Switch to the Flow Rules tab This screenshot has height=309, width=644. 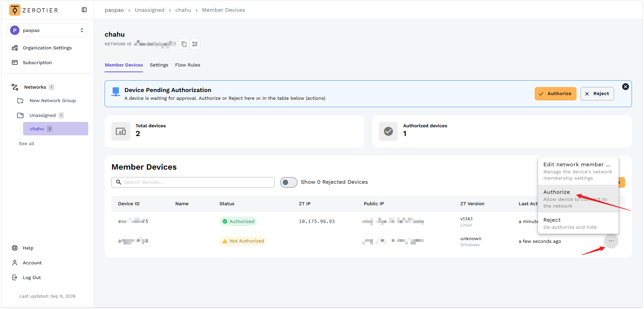187,65
